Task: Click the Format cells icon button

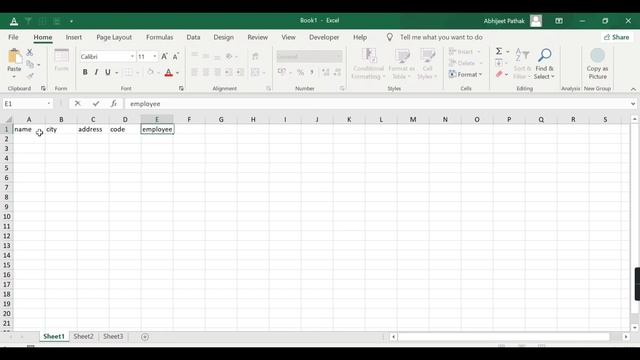Action: (466, 74)
